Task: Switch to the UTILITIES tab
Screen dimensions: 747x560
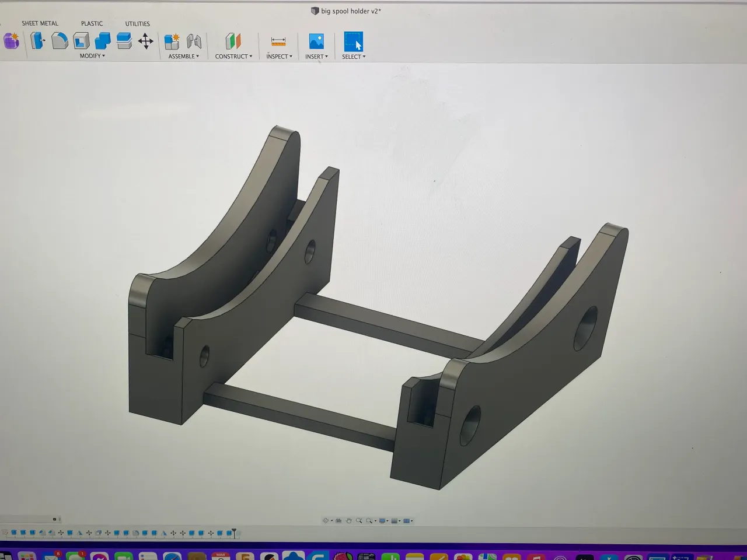Action: pos(137,23)
